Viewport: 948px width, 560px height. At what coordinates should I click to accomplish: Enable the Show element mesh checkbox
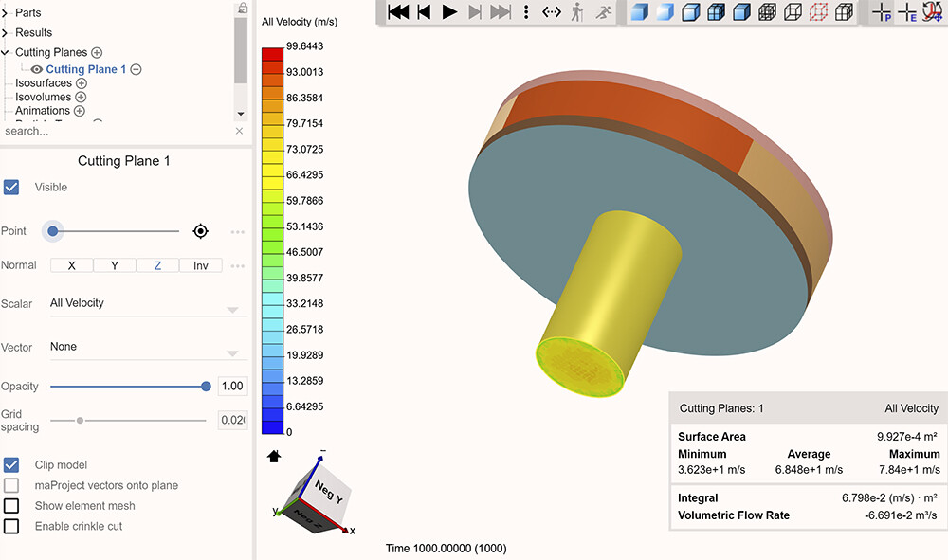pyautogui.click(x=11, y=506)
